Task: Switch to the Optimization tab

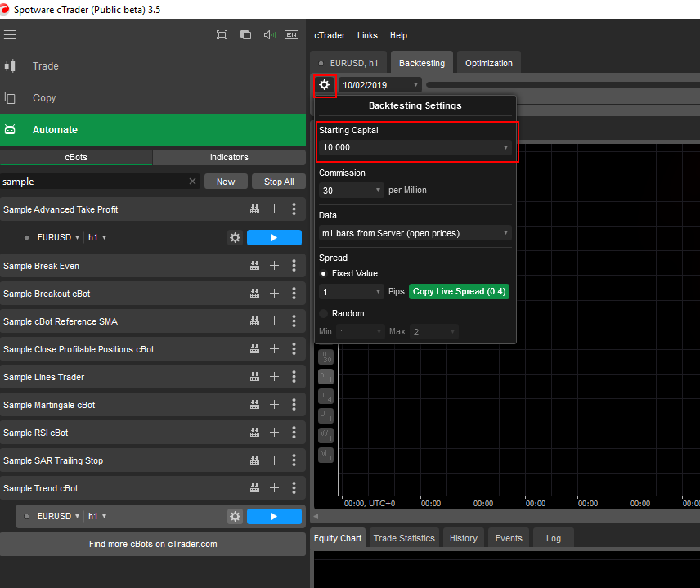Action: tap(488, 63)
